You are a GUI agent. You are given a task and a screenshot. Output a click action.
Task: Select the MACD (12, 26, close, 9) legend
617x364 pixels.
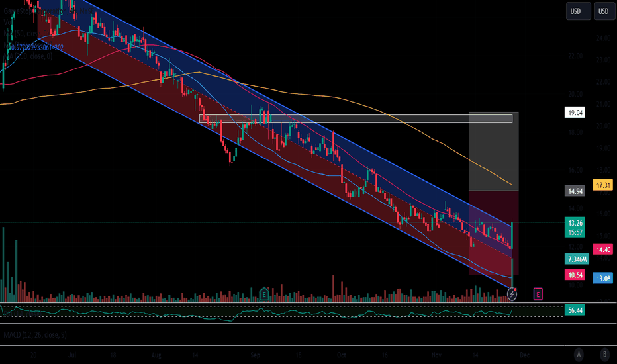(35, 335)
